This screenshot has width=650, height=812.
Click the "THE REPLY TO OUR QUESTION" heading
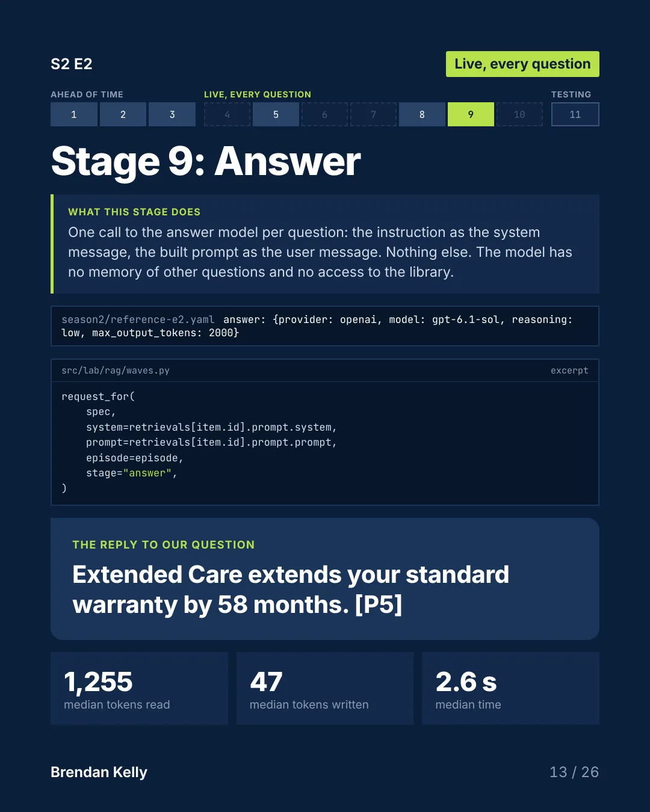tap(164, 545)
